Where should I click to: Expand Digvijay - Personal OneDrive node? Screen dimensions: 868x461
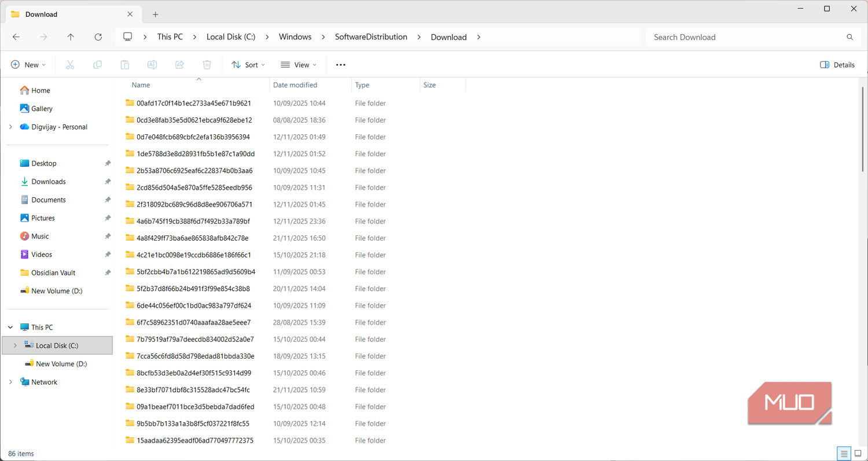(x=10, y=127)
